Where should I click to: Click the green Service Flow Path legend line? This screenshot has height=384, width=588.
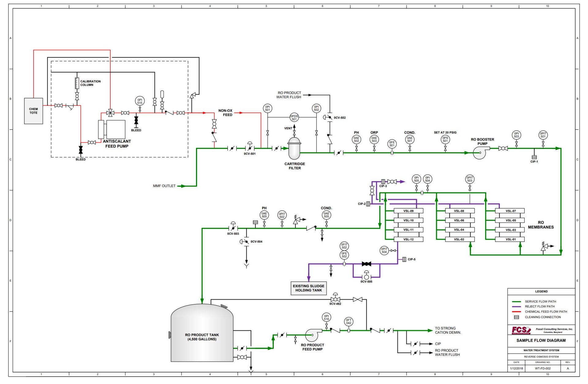516,302
